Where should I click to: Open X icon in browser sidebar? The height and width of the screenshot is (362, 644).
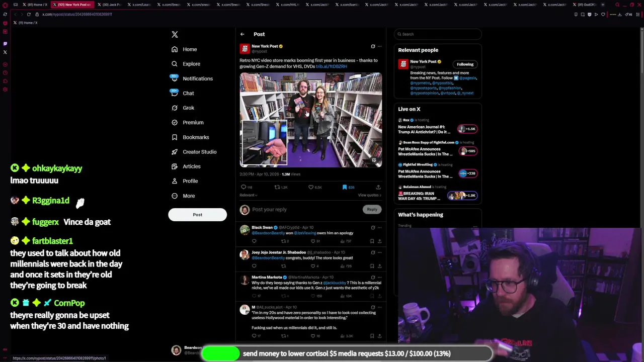click(5, 52)
